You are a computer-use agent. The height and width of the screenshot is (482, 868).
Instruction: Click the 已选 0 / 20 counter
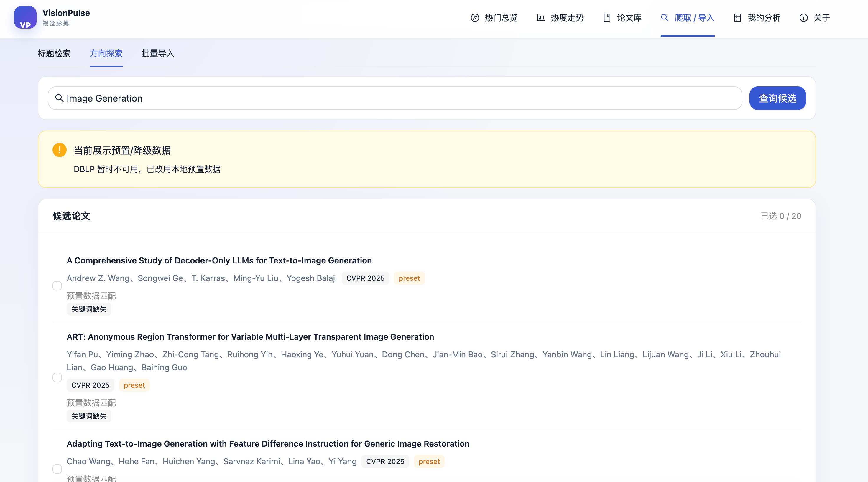(781, 216)
